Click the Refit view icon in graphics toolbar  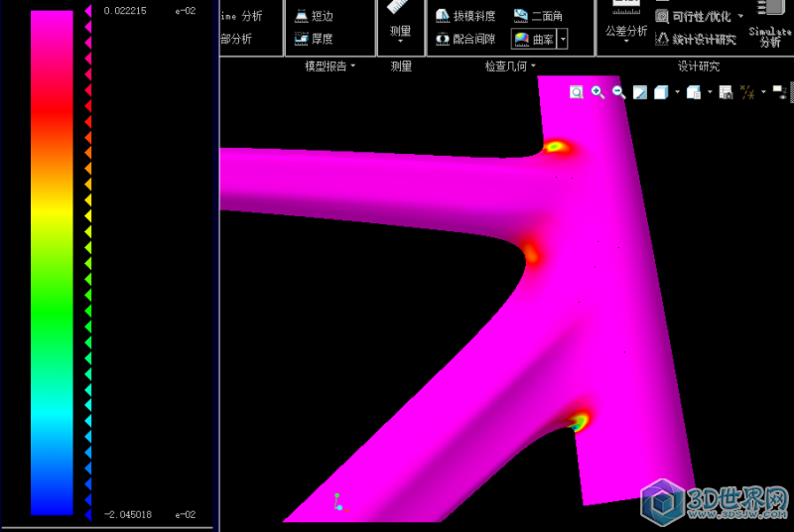[577, 92]
